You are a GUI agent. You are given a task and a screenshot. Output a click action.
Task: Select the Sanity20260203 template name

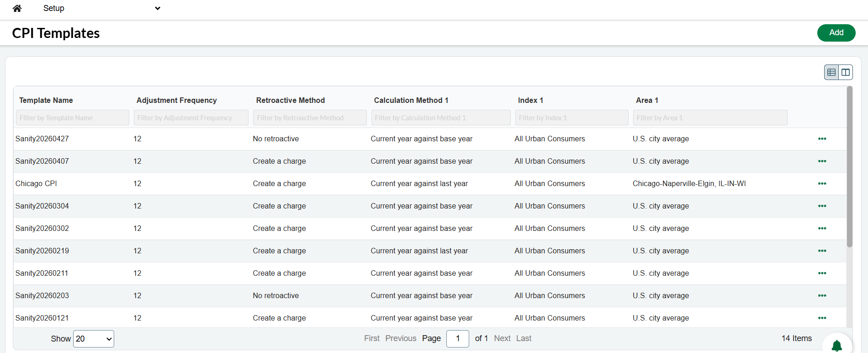tap(42, 296)
